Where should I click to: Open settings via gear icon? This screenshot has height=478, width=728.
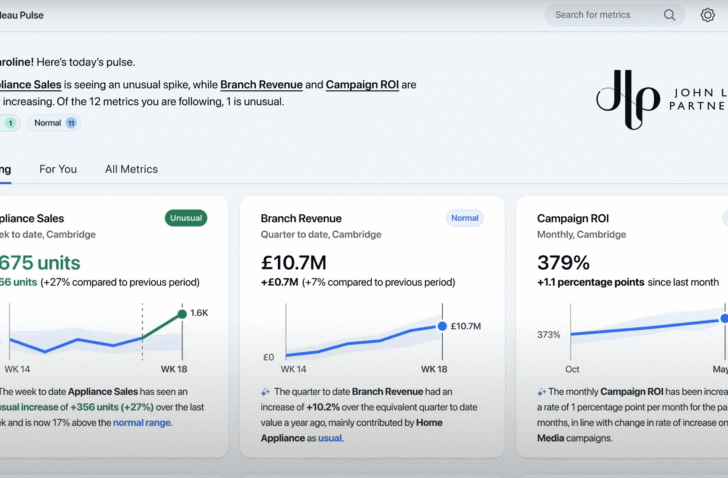coord(707,15)
